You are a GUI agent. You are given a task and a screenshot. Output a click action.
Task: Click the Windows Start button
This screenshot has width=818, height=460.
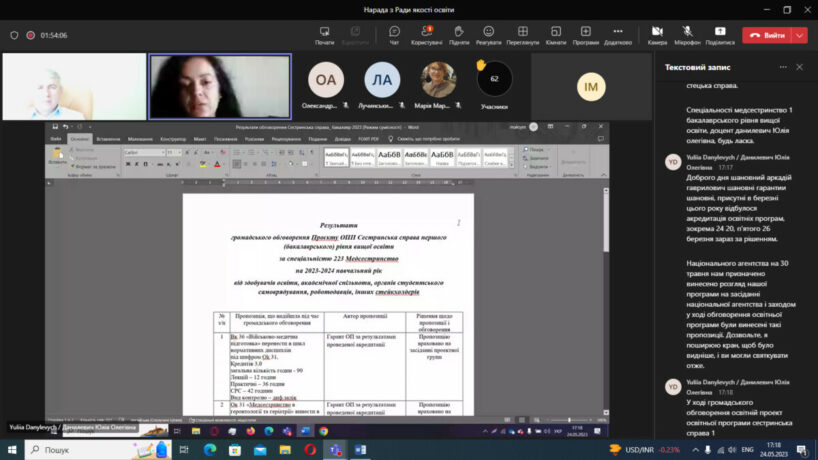13,450
